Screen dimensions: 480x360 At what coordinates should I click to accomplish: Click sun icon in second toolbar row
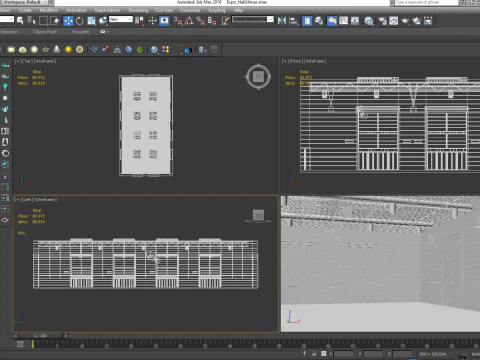point(68,50)
